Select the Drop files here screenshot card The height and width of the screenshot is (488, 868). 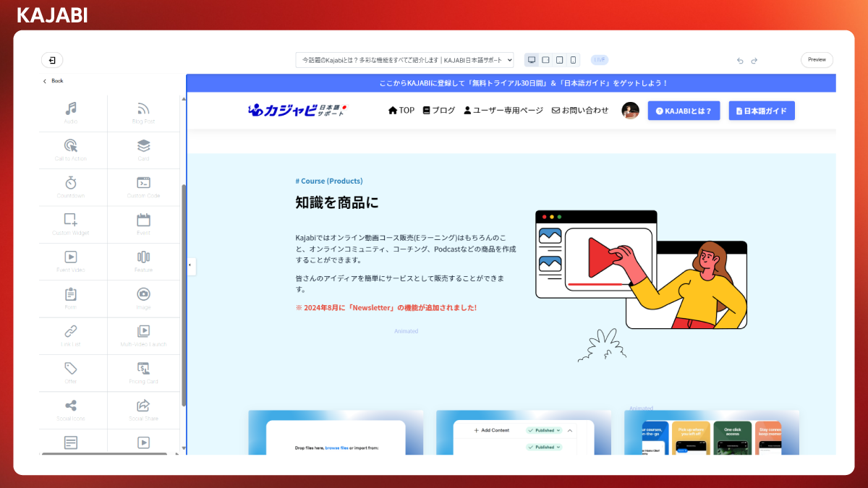pos(336,432)
